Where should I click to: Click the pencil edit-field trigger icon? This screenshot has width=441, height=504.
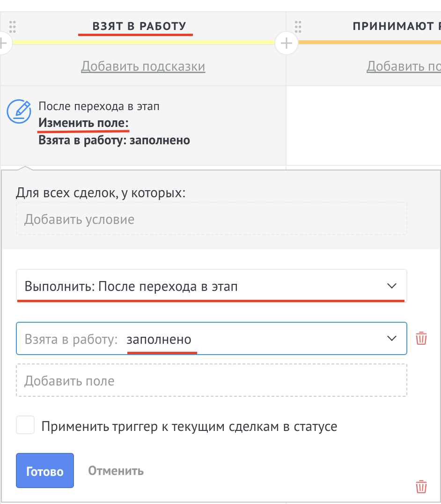click(19, 111)
